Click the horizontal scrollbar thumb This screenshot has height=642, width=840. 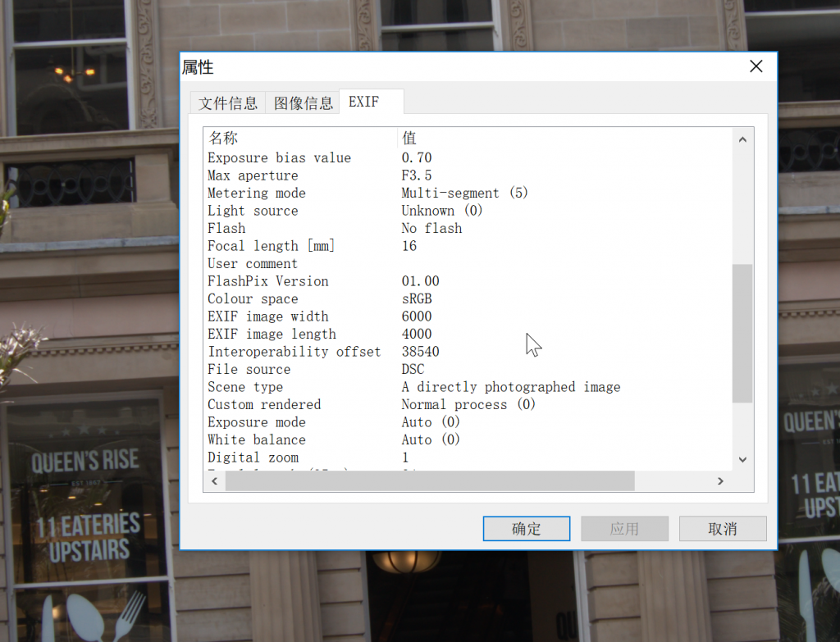click(429, 481)
